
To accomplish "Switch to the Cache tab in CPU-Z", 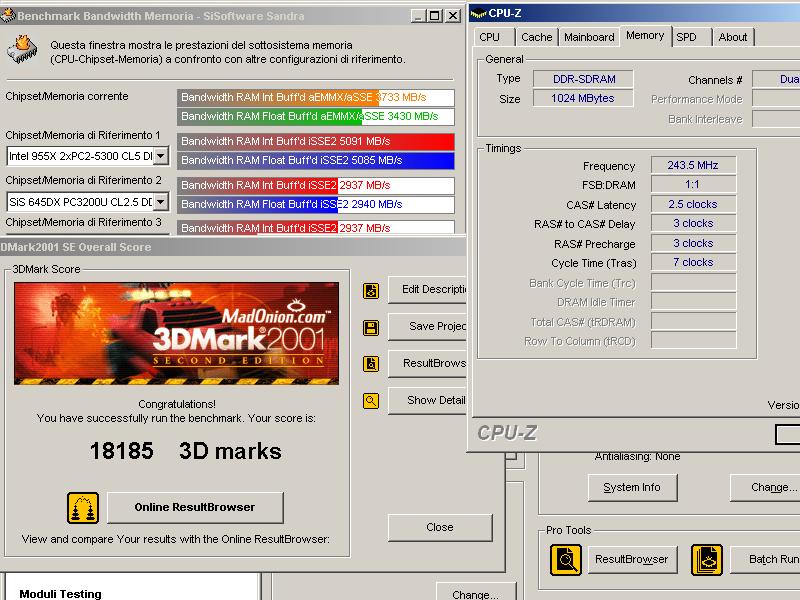I will 537,37.
